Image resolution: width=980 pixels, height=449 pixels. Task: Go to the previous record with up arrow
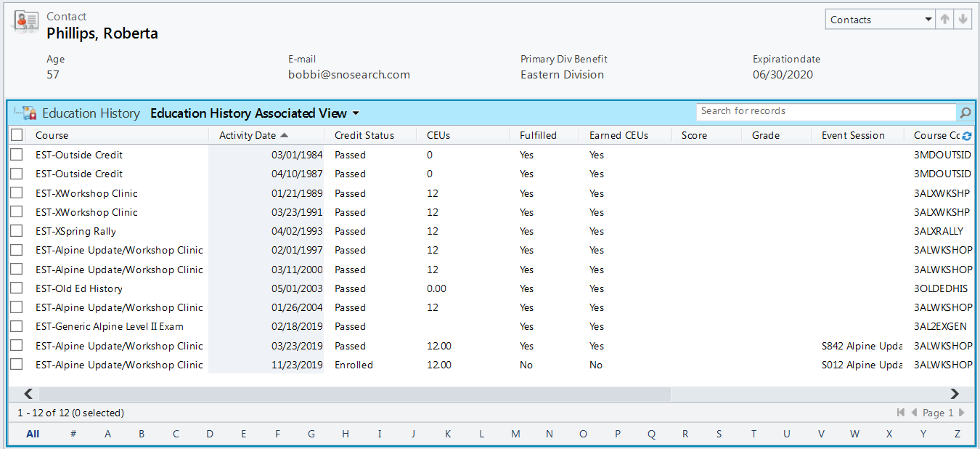(x=944, y=20)
